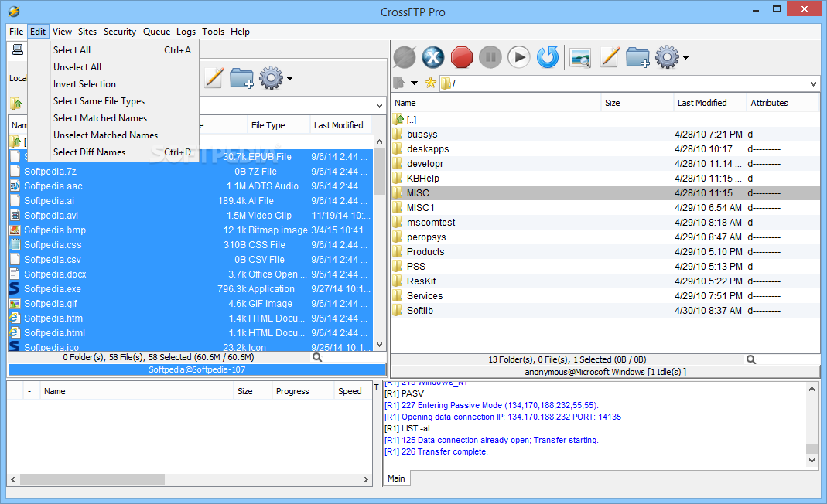
Task: Expand the remote path combo box
Action: click(813, 83)
